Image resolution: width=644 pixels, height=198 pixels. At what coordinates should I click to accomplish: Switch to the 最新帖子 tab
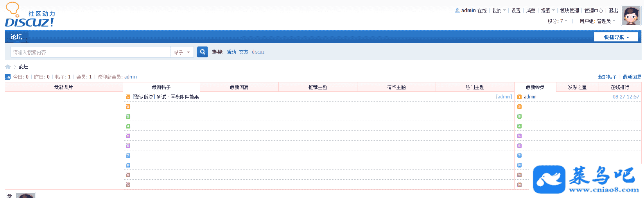pos(161,87)
